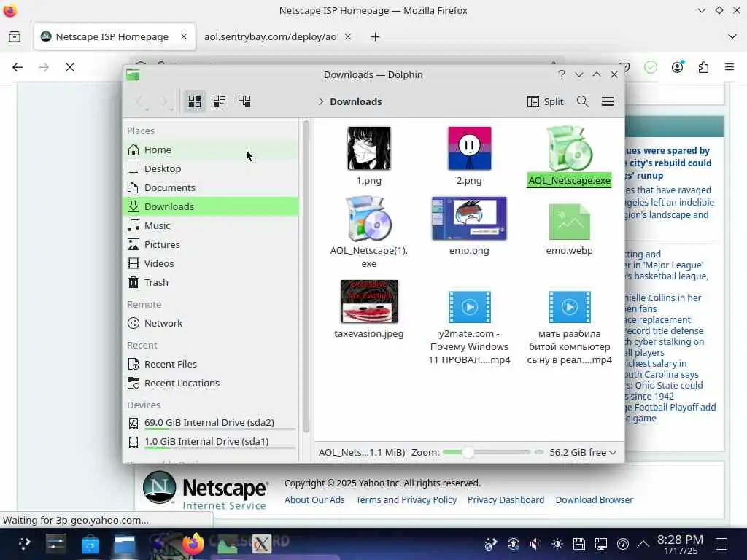Click Split view button in Dolphin
The height and width of the screenshot is (560, 747).
coord(546,101)
